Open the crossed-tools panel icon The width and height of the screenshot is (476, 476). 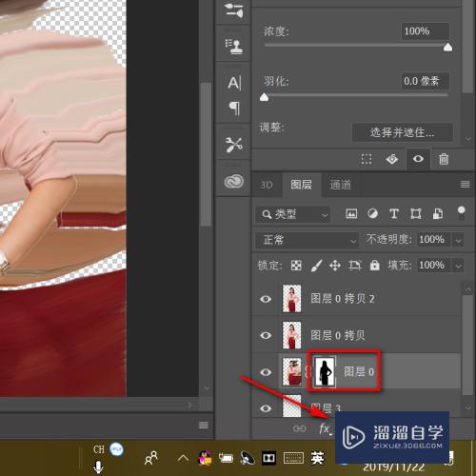coord(234,145)
